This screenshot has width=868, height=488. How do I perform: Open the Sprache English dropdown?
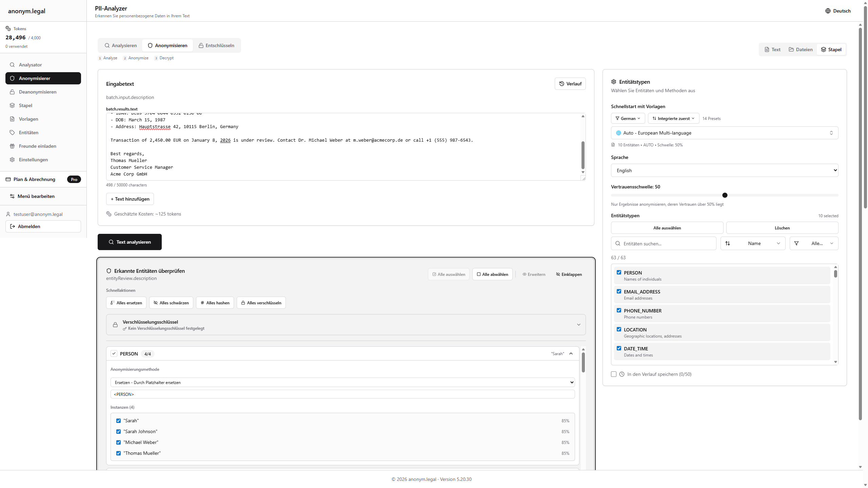click(x=724, y=170)
